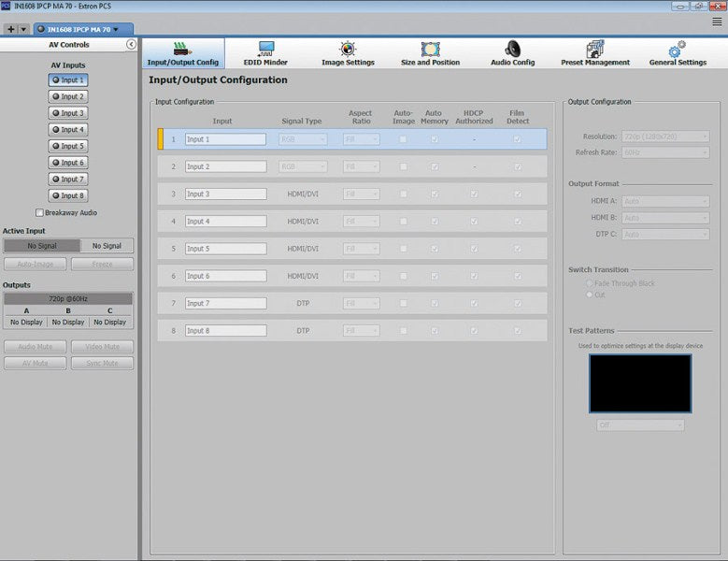This screenshot has height=561, width=728.
Task: Open the EDID Minder monitor icon
Action: pyautogui.click(x=265, y=49)
